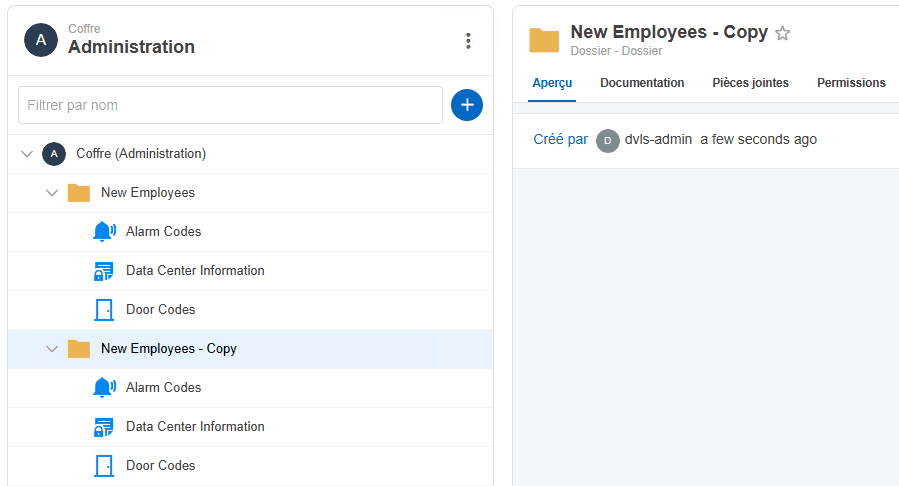Click in the Filtrer par nom field
Screen dimensions: 899x486
pyautogui.click(x=230, y=105)
